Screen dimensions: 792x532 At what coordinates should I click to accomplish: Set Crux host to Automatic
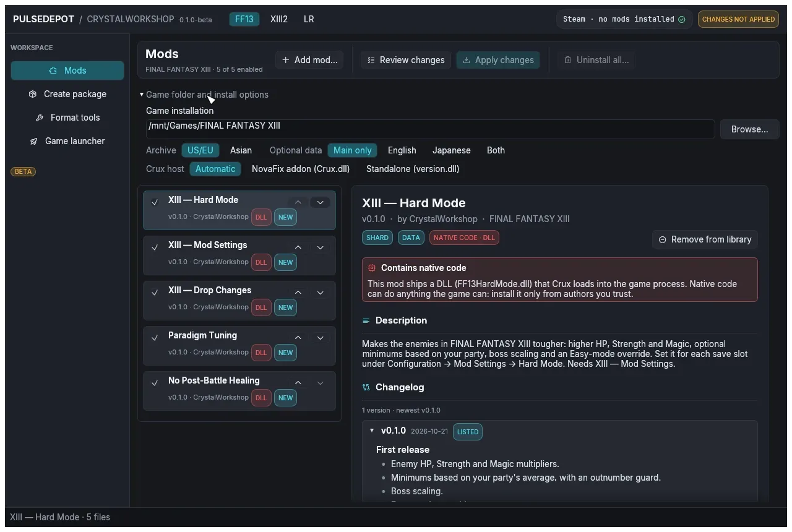pos(215,169)
